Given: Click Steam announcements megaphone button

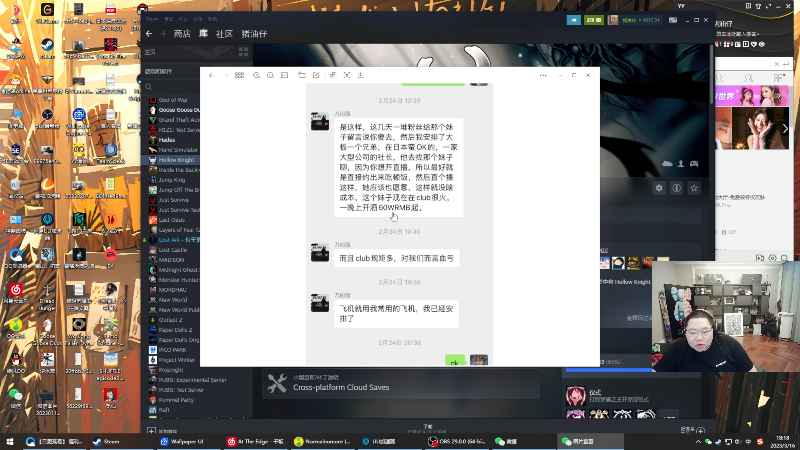Looking at the screenshot, I should click(x=573, y=20).
